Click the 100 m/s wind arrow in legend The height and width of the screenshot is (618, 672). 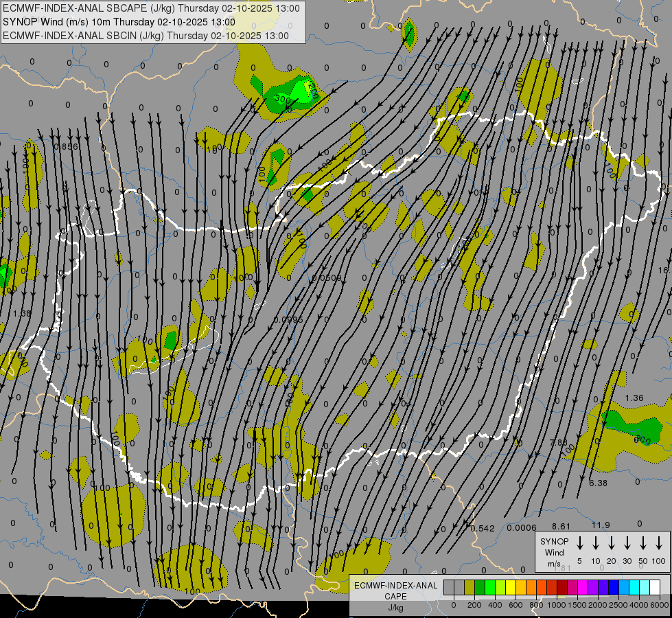tap(659, 542)
